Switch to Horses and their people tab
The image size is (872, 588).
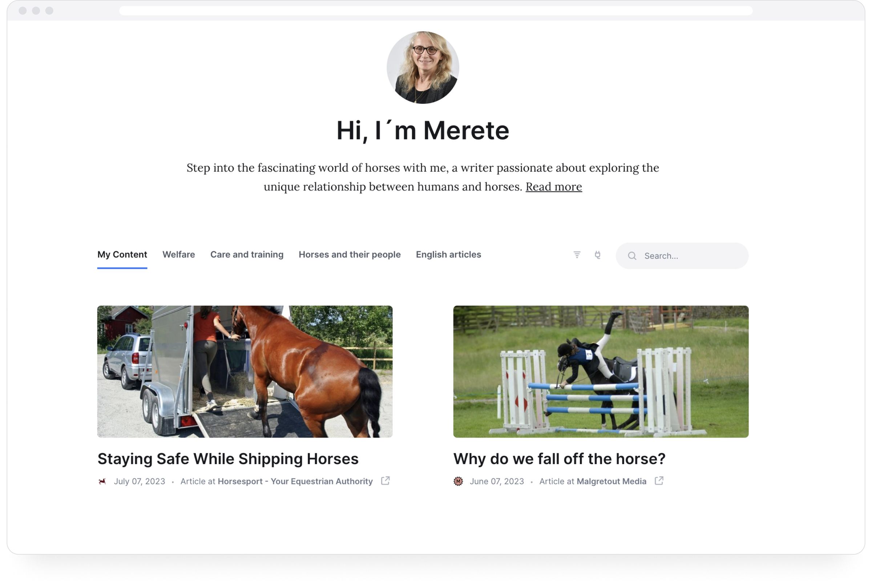point(350,254)
